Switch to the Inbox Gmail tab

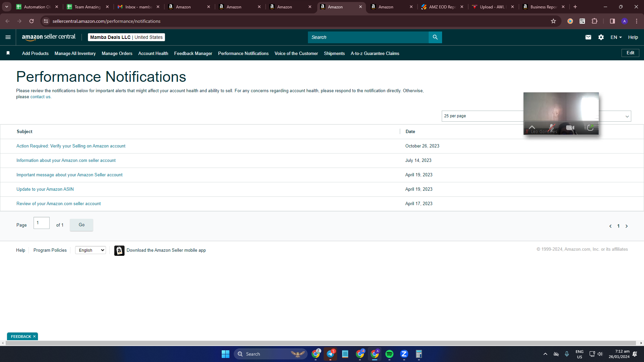coord(139,7)
